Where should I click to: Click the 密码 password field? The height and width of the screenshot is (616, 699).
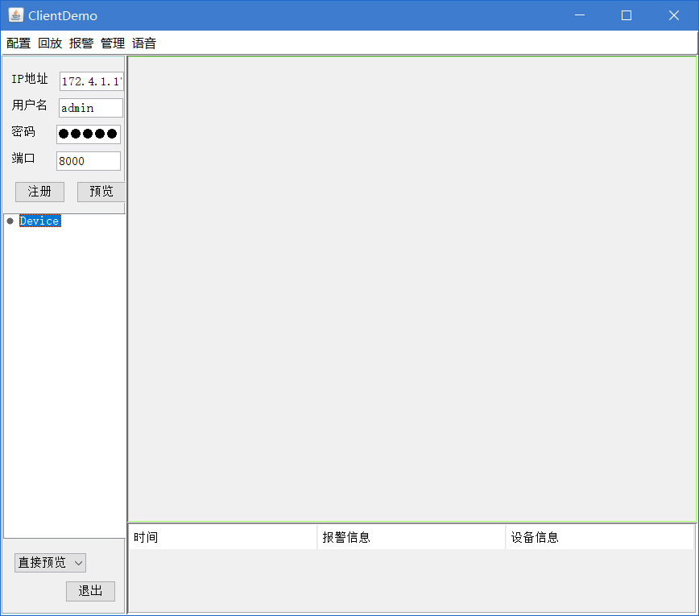(x=89, y=134)
